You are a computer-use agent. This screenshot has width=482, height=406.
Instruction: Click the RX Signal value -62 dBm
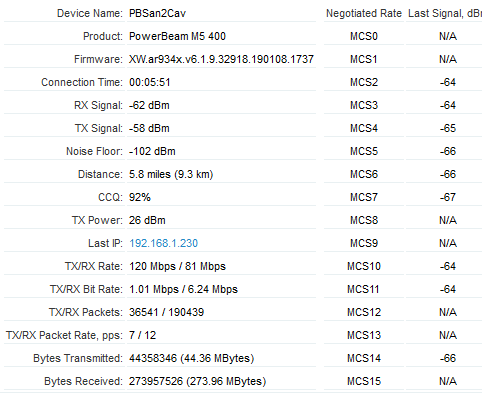pyautogui.click(x=149, y=105)
